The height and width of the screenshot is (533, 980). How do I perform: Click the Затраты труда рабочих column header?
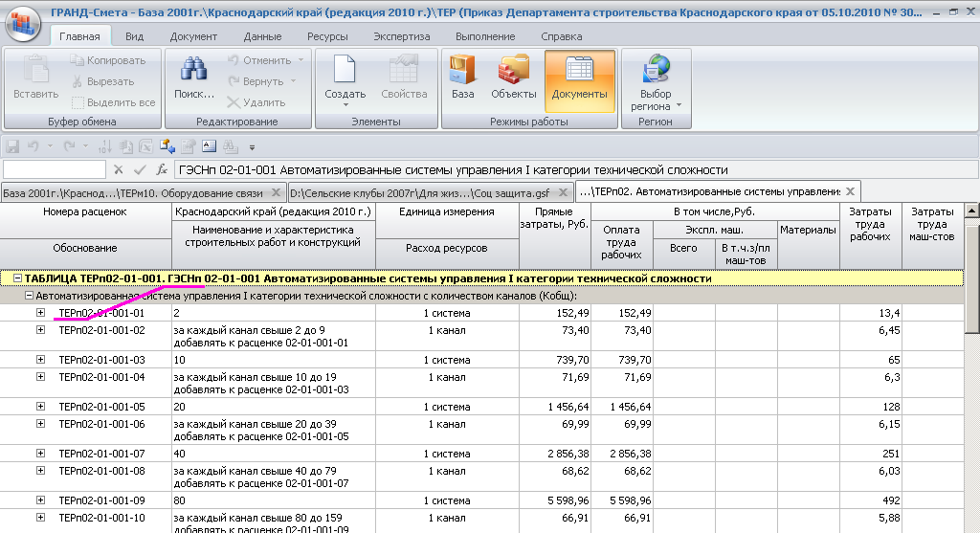(x=870, y=224)
